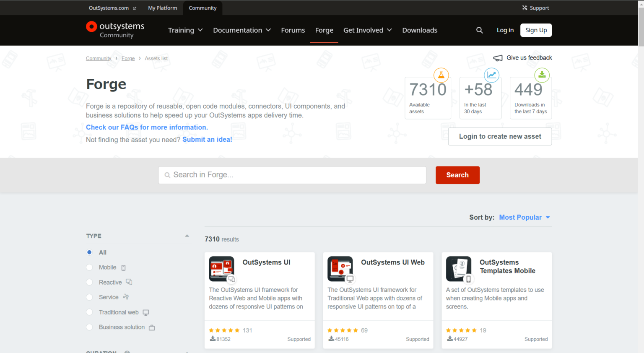The height and width of the screenshot is (353, 644).
Task: Click the trend chart icon above +58
Action: pyautogui.click(x=491, y=75)
